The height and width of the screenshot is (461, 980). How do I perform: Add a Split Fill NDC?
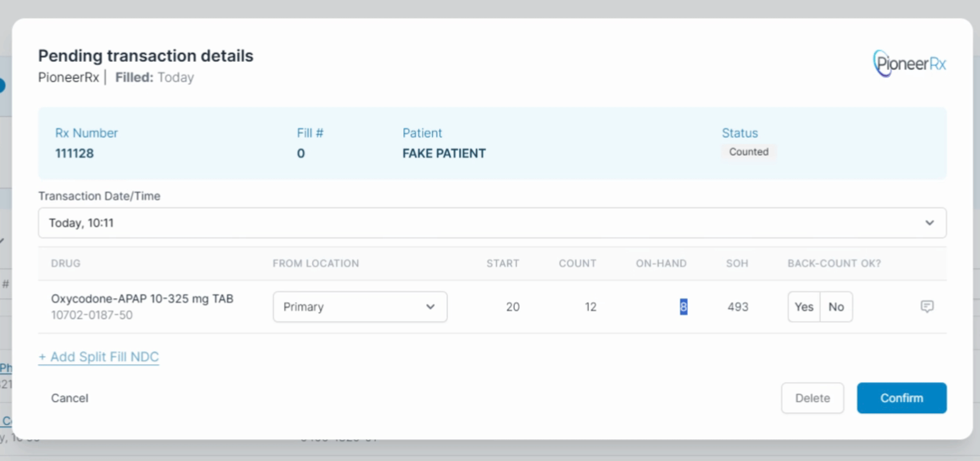tap(99, 357)
